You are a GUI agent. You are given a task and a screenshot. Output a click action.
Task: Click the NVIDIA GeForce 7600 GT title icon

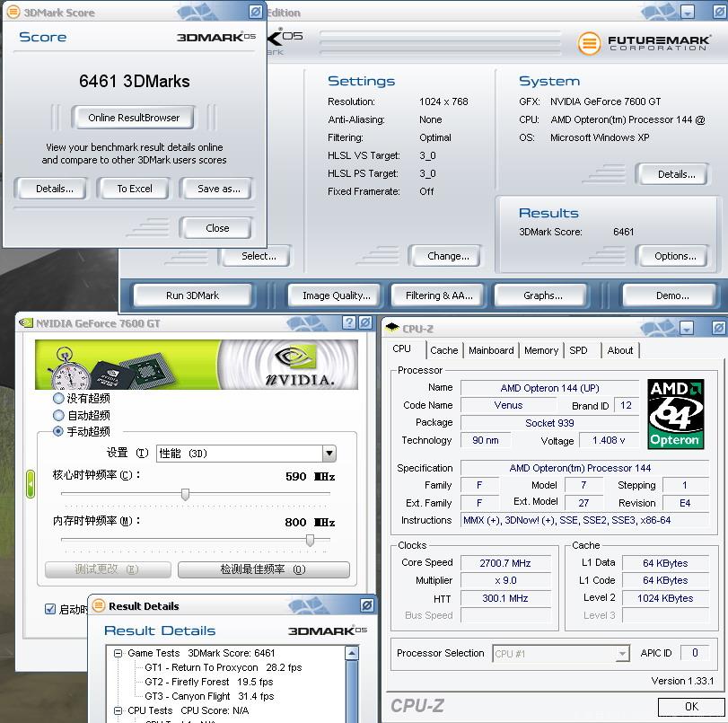tap(25, 323)
